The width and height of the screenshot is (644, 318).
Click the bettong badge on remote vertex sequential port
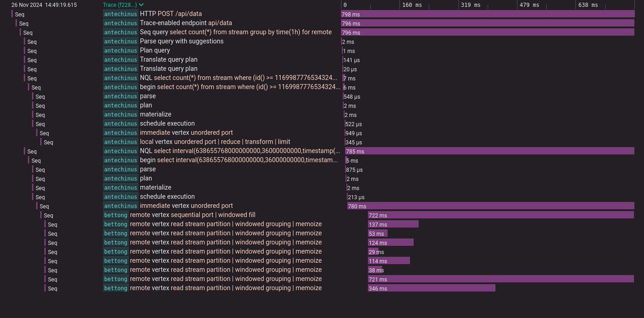(115, 215)
